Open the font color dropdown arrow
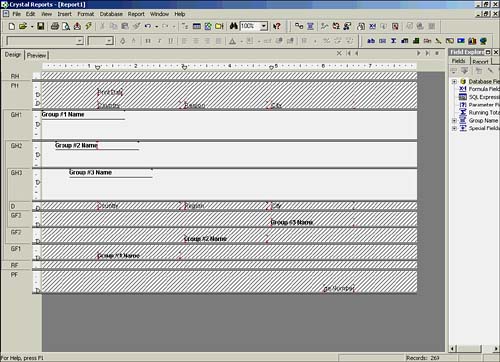500x362 pixels. click(241, 41)
